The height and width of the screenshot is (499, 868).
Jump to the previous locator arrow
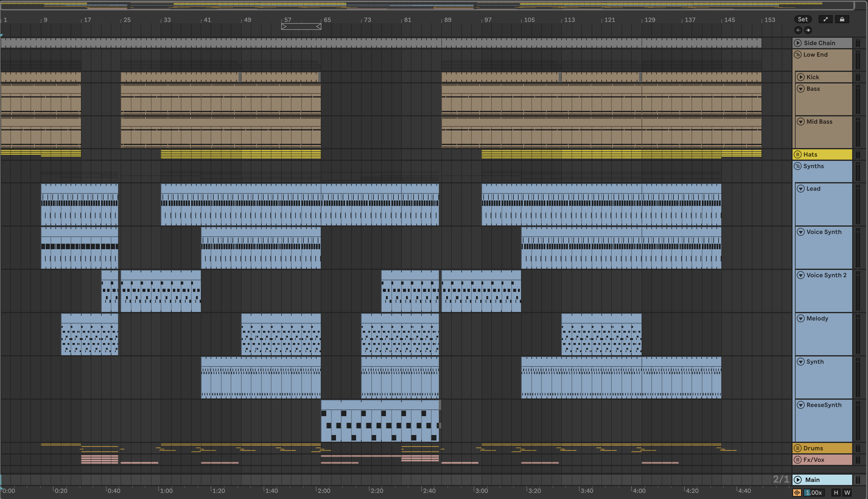point(798,30)
